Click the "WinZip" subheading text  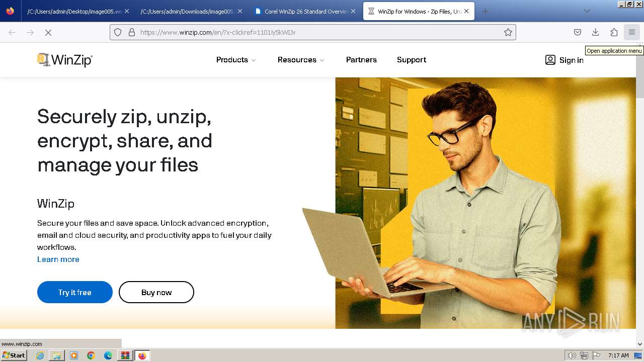pos(56,204)
